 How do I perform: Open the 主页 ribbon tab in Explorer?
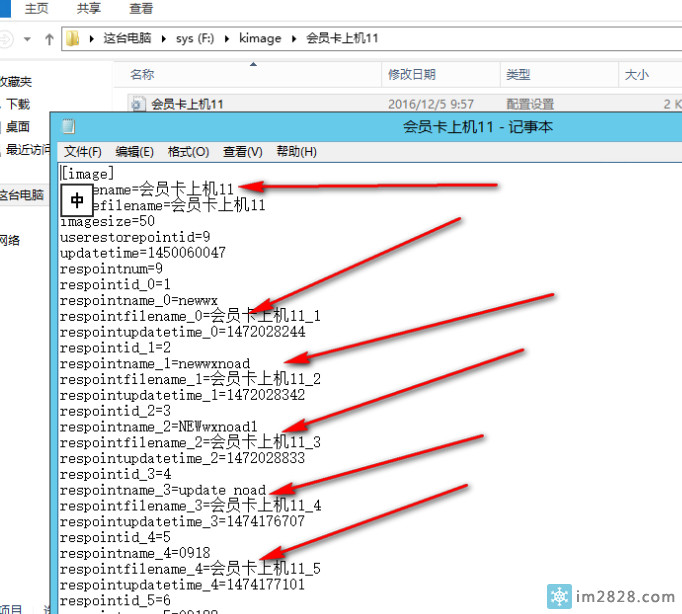tap(37, 8)
